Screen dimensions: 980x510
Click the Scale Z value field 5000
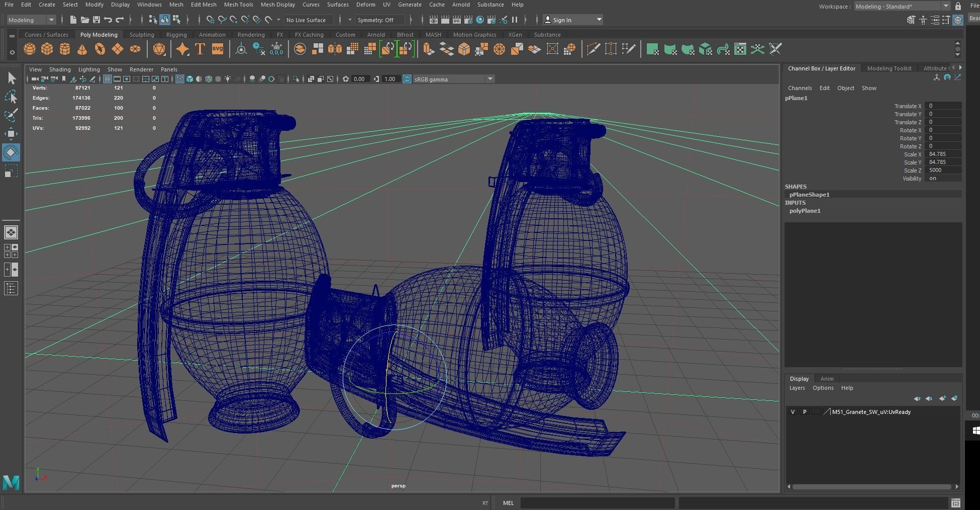943,171
